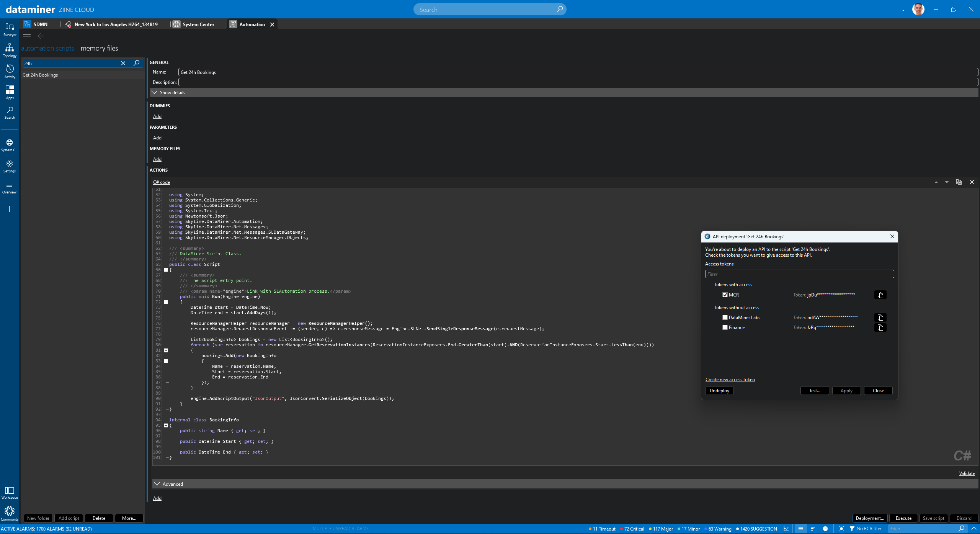
Task: Select alarm list view in status bar
Action: click(x=800, y=529)
